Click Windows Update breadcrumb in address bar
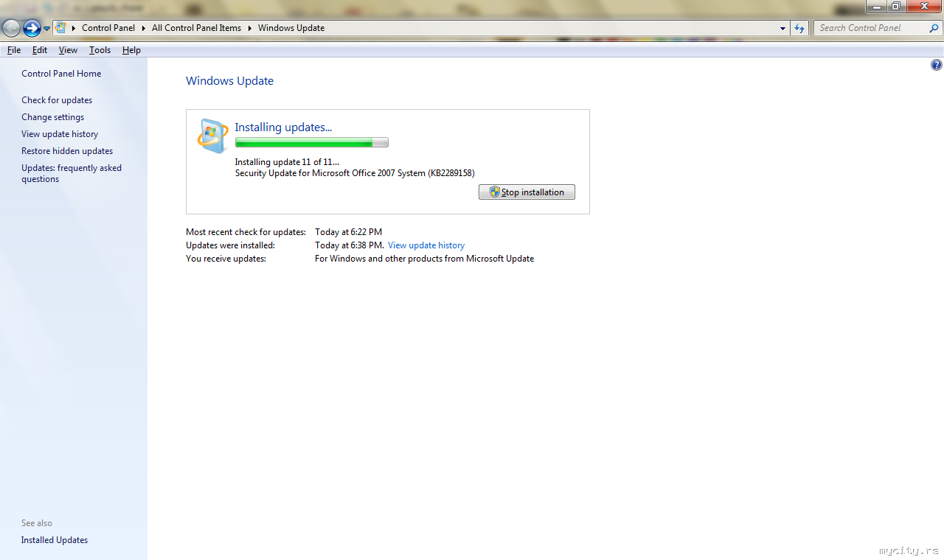Image resolution: width=944 pixels, height=560 pixels. tap(291, 28)
